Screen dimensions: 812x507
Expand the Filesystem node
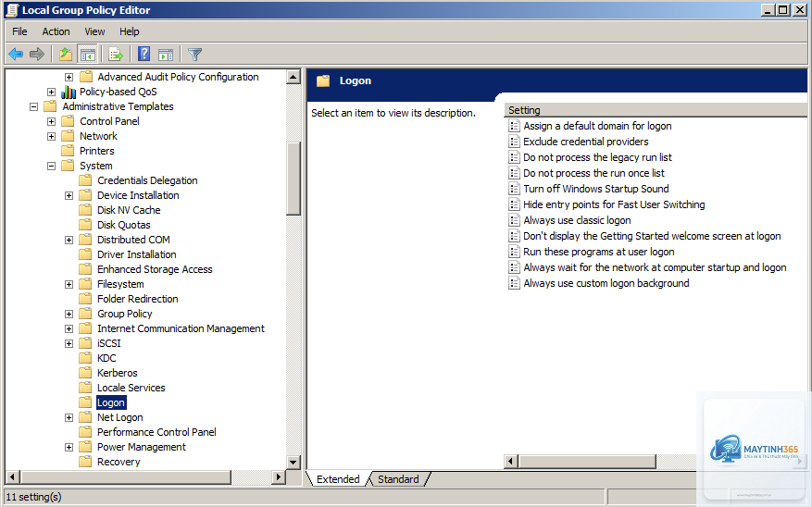coord(69,285)
